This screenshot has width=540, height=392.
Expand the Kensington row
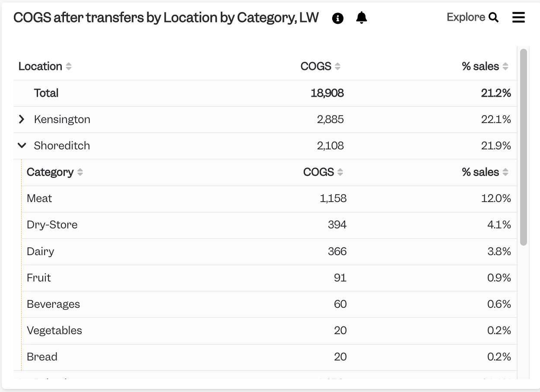(x=22, y=119)
